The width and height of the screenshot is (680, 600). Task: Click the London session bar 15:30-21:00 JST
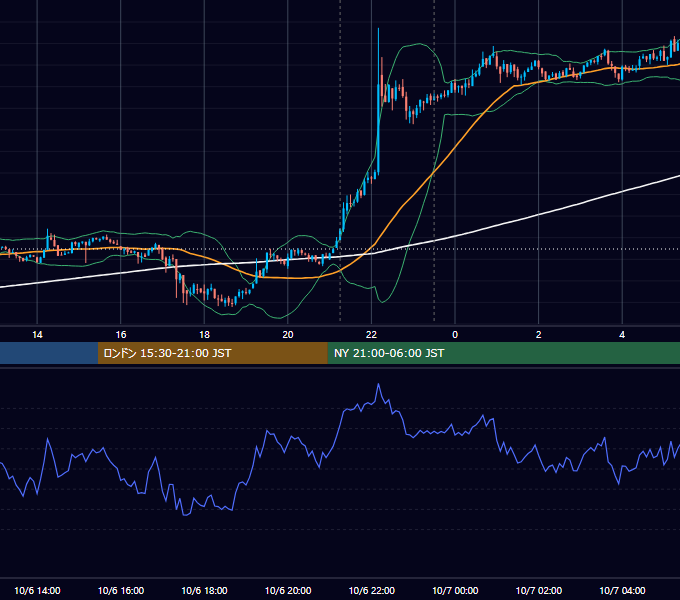coord(212,353)
